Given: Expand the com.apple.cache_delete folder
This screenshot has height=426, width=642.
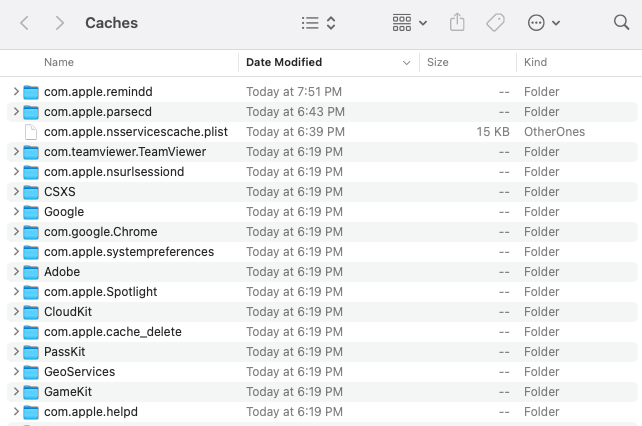Looking at the screenshot, I should click(16, 332).
